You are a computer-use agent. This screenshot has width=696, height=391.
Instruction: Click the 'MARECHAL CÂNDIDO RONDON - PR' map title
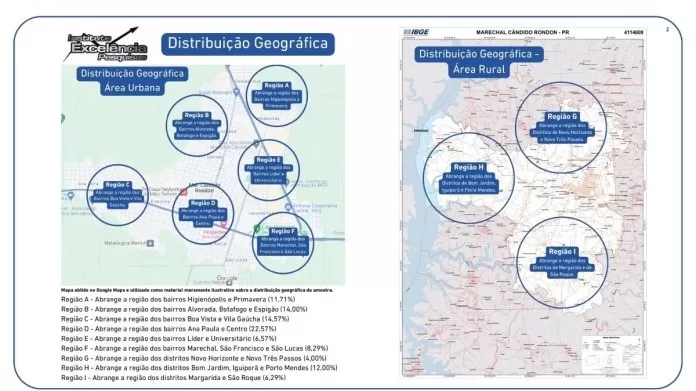click(522, 32)
